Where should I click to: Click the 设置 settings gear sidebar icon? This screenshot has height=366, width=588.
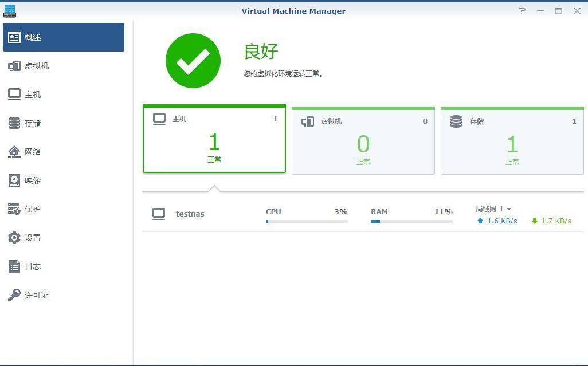14,238
